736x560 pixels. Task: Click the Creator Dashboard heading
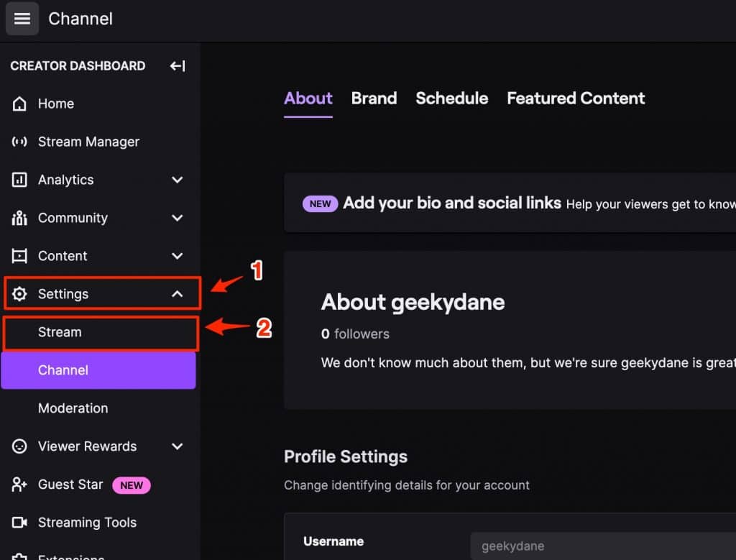[x=78, y=65]
